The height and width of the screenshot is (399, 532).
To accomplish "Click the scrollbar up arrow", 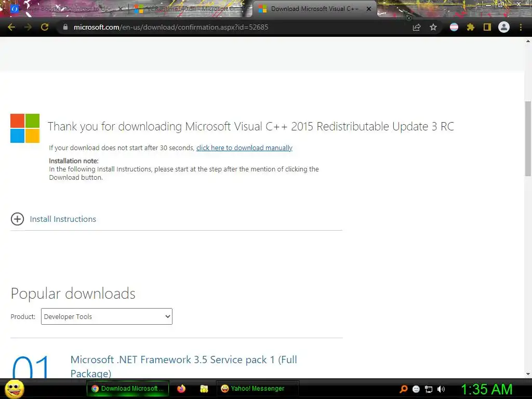I will click(x=528, y=41).
